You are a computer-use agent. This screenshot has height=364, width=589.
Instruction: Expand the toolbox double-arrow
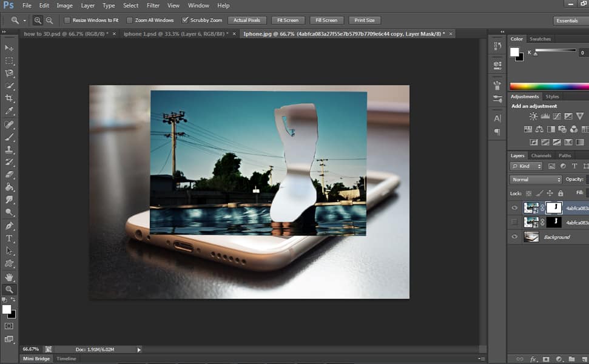pyautogui.click(x=4, y=32)
